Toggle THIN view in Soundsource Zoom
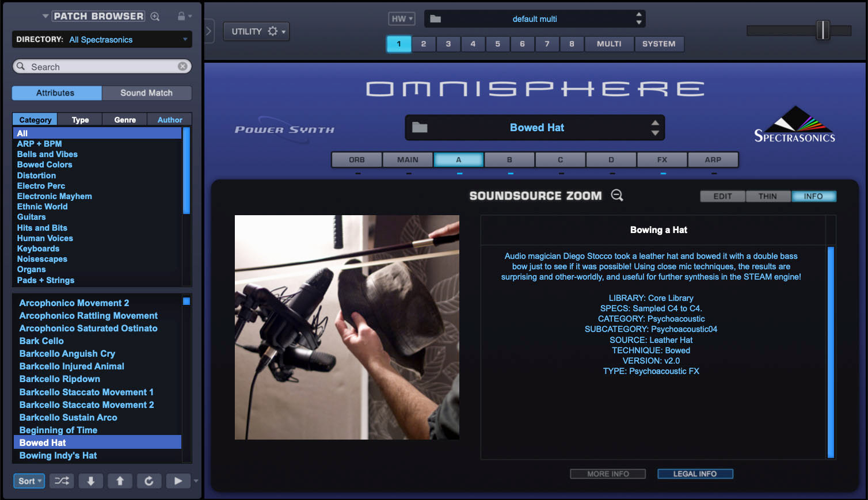868x500 pixels. click(x=768, y=196)
